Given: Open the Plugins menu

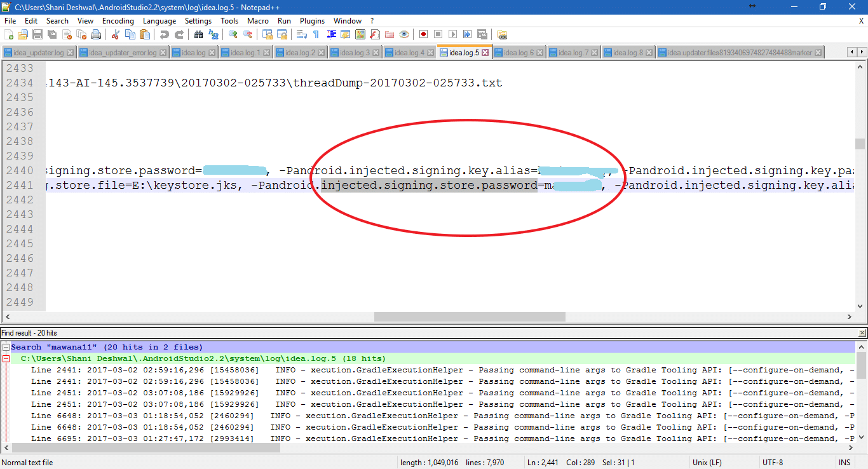Looking at the screenshot, I should click(312, 21).
